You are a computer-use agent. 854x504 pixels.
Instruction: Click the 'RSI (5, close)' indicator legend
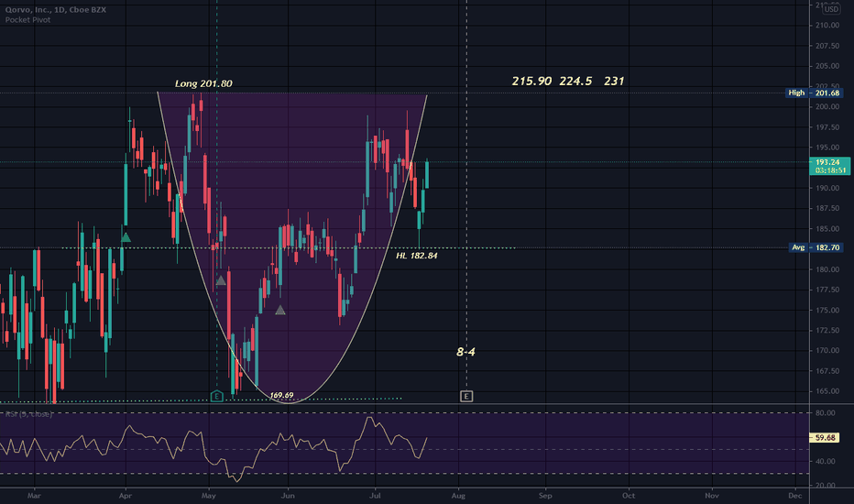[x=28, y=414]
